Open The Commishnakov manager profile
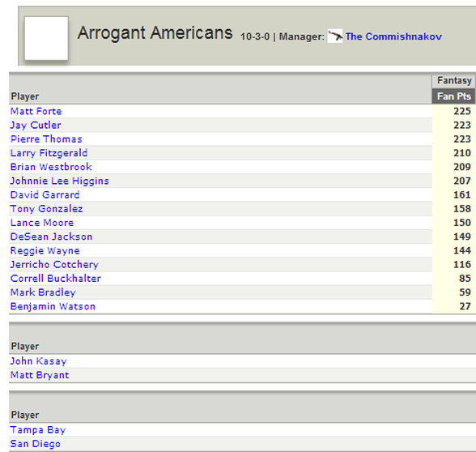The width and height of the screenshot is (476, 452). [393, 36]
